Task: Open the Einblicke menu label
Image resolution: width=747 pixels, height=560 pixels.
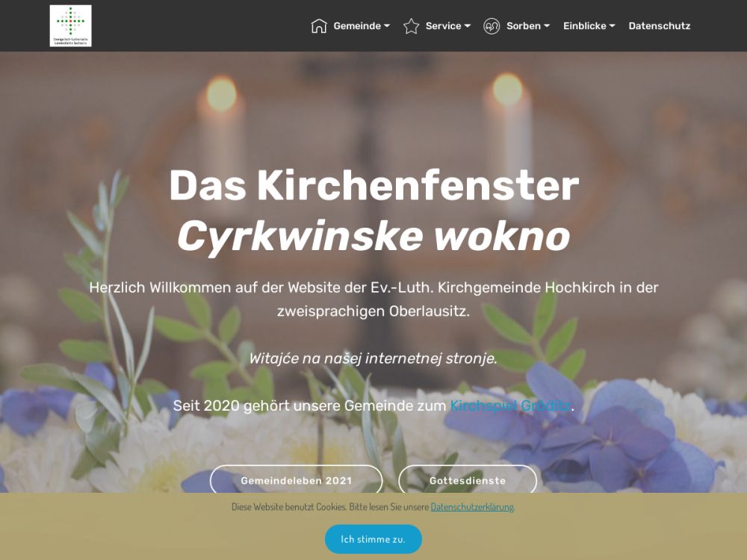Action: [x=585, y=25]
